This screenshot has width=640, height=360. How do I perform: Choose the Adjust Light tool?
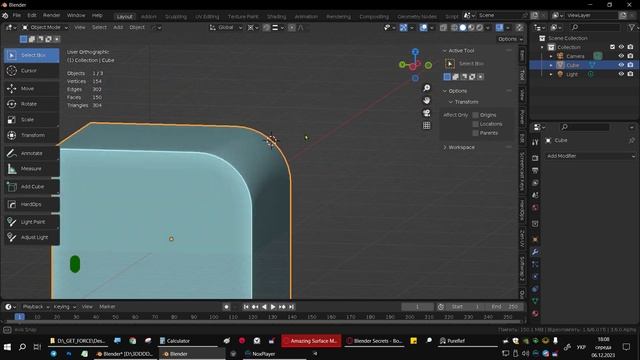click(x=31, y=237)
